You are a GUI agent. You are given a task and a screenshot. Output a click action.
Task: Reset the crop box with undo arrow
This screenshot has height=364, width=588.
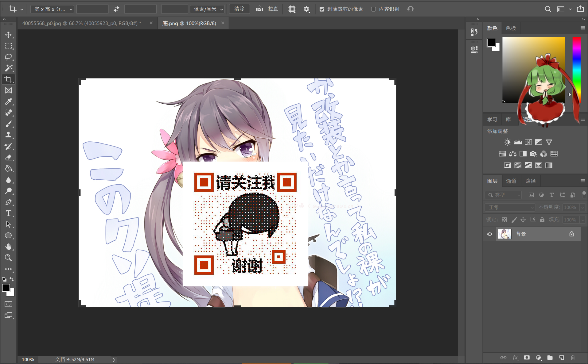pyautogui.click(x=410, y=9)
